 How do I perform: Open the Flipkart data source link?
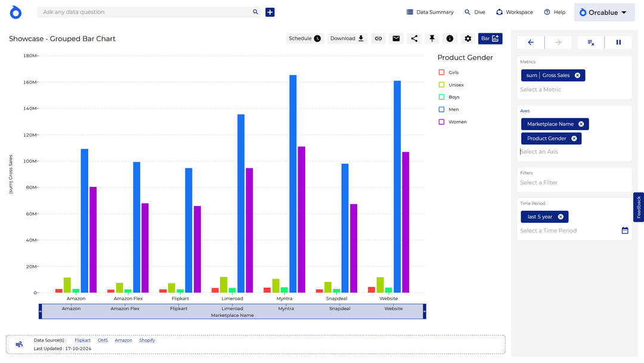[83, 340]
